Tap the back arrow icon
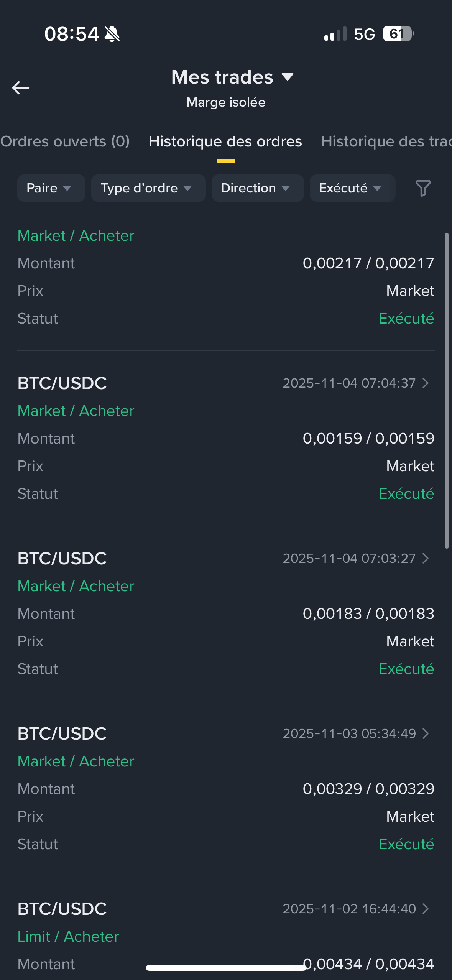The image size is (452, 980). click(x=21, y=88)
